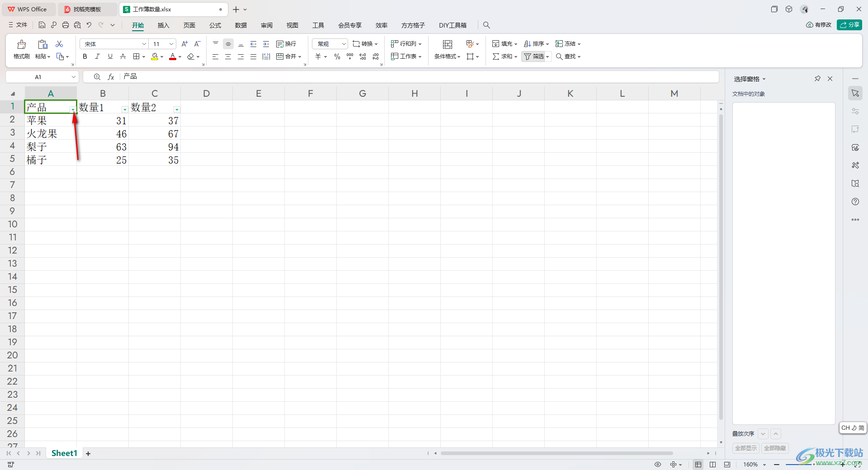Click the Format Painter (格式刷) icon

(x=21, y=44)
